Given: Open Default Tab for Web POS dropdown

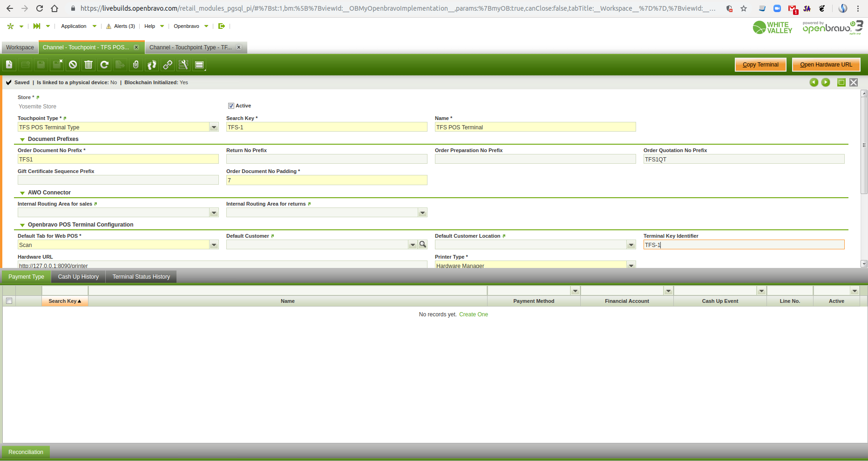Looking at the screenshot, I should click(x=214, y=245).
